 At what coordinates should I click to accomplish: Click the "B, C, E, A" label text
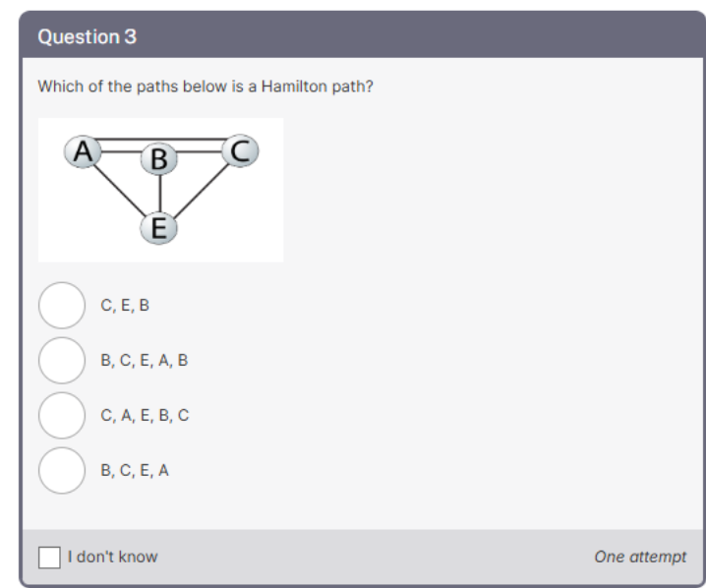pyautogui.click(x=135, y=470)
